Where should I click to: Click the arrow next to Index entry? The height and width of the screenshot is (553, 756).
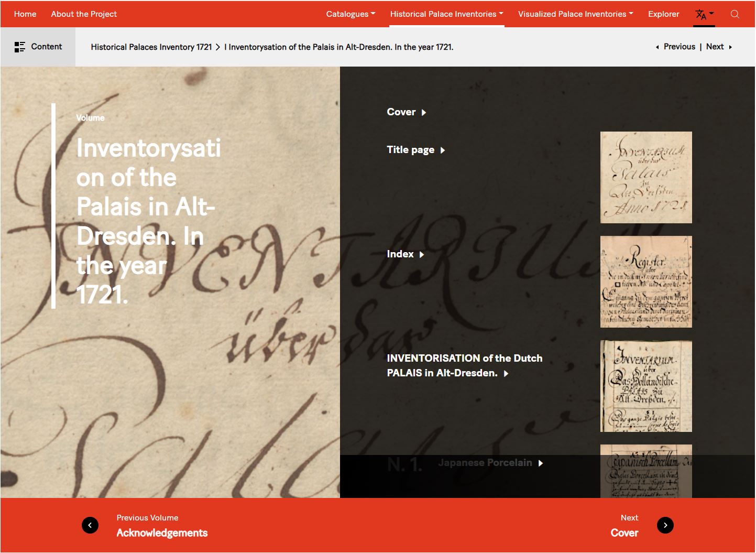(x=422, y=255)
